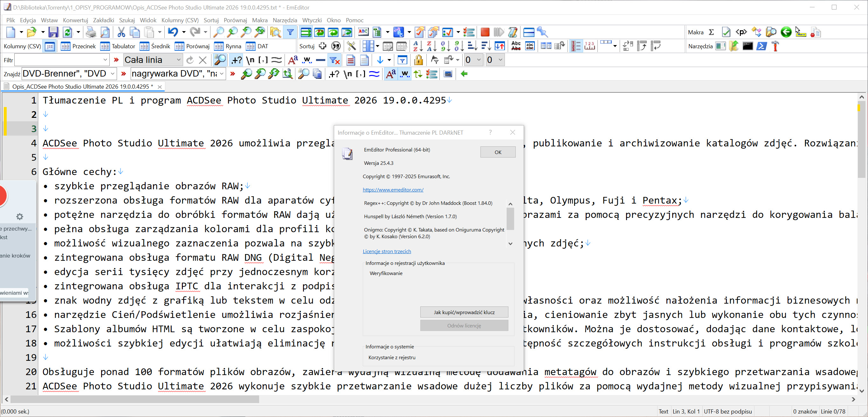Click the horizontal scrollbar thumb under editor
This screenshot has height=417, width=868.
tap(135, 399)
